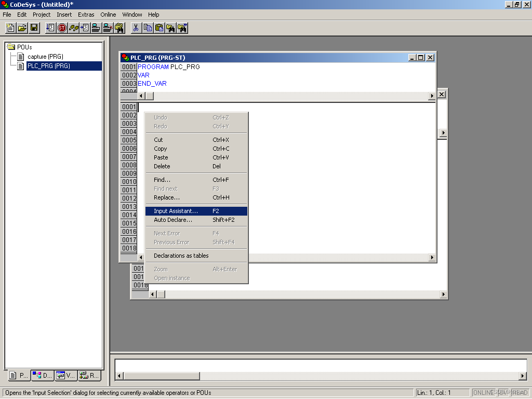
Task: Select Delete in the context menu
Action: [x=196, y=166]
